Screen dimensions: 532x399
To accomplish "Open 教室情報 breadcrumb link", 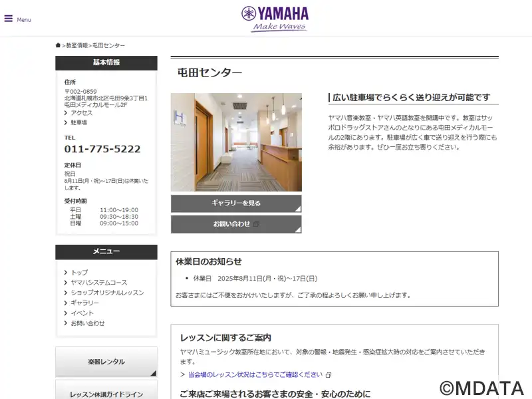I will point(76,45).
